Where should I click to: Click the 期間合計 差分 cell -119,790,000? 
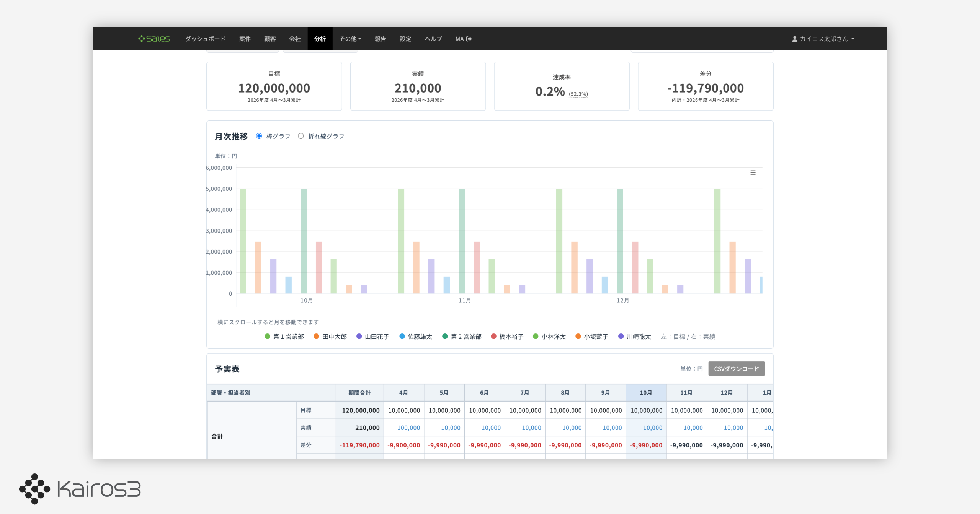359,445
